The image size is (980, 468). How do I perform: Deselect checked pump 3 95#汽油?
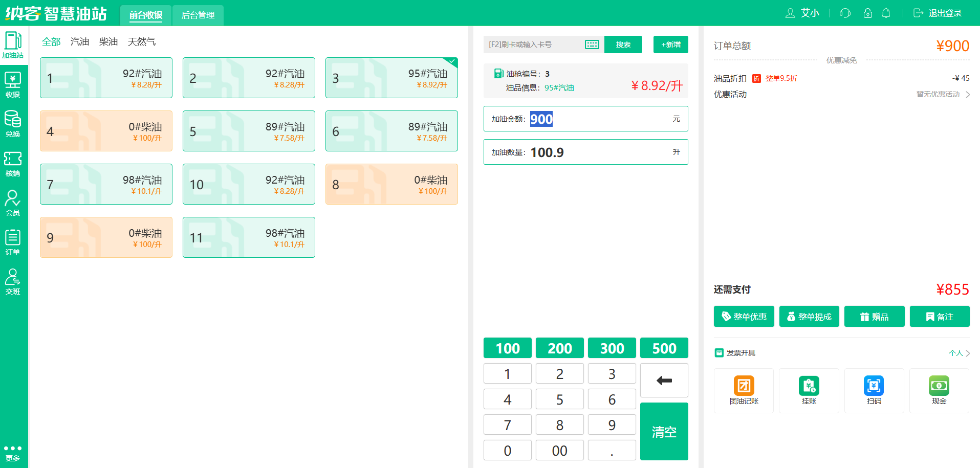point(391,78)
